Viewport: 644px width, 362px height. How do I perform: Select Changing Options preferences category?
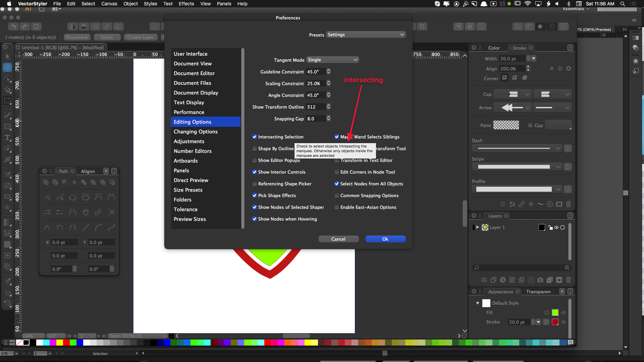coord(196,132)
